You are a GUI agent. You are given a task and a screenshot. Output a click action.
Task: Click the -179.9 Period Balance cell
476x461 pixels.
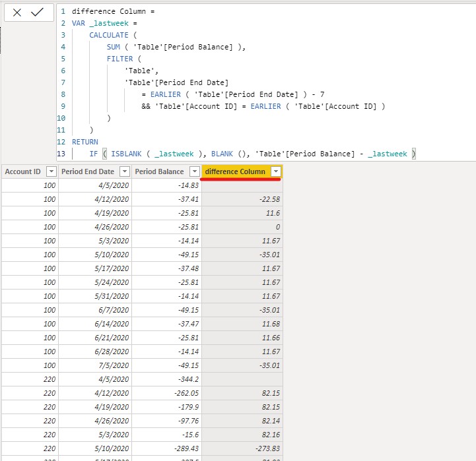[166, 407]
